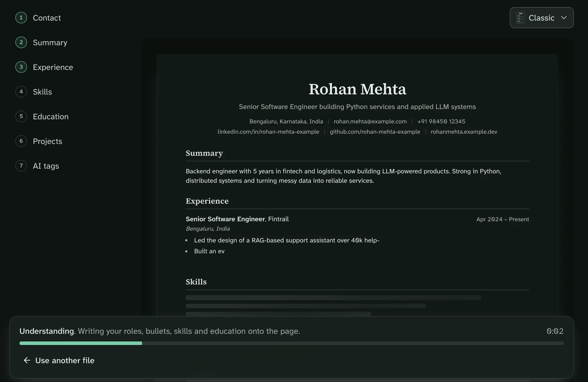The width and height of the screenshot is (588, 382).
Task: Click the bullet starting Led the design
Action: (287, 240)
